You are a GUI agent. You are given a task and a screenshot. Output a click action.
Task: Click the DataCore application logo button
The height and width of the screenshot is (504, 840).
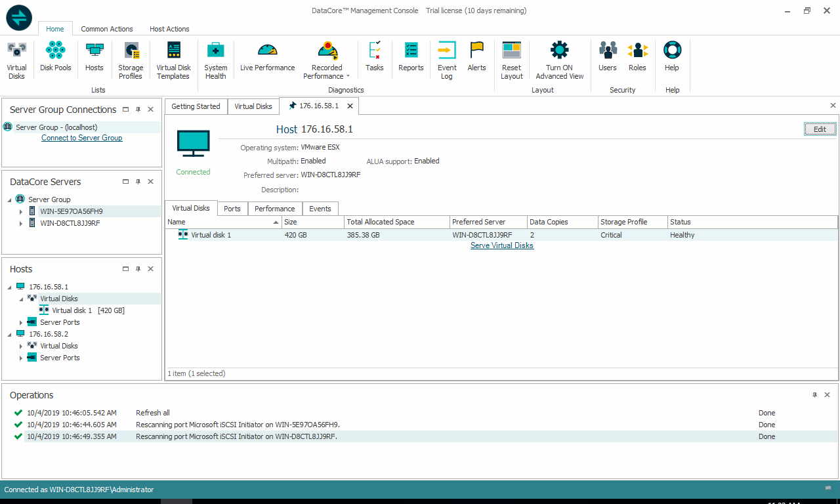click(19, 17)
